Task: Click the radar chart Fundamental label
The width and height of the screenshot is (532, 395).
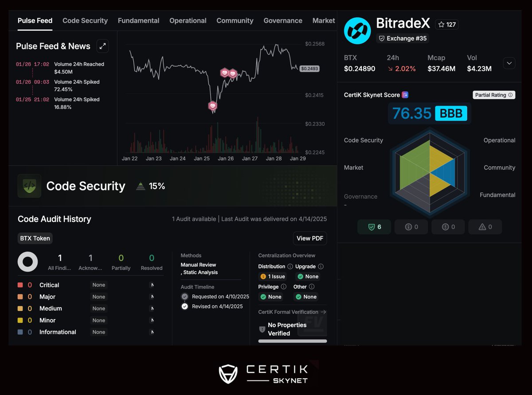Action: [497, 195]
